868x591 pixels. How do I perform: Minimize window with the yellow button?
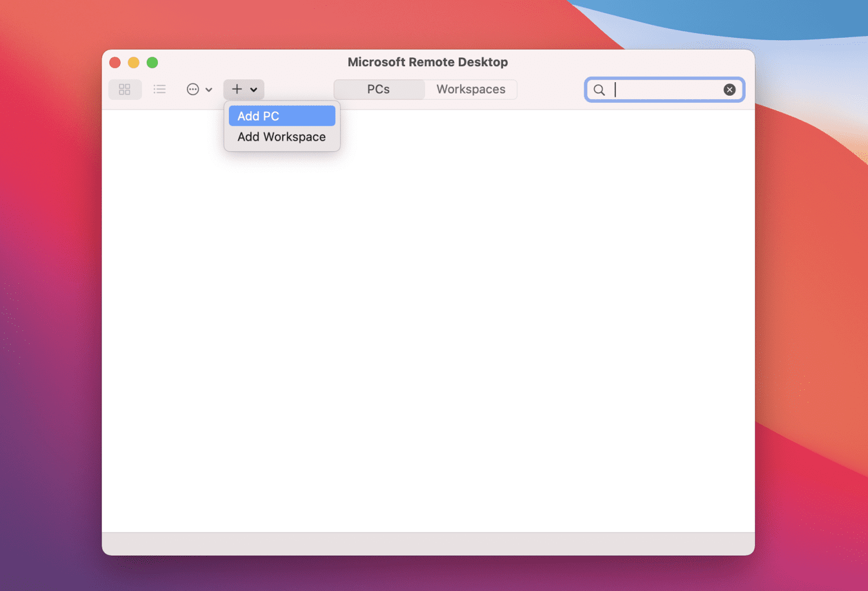coord(134,63)
